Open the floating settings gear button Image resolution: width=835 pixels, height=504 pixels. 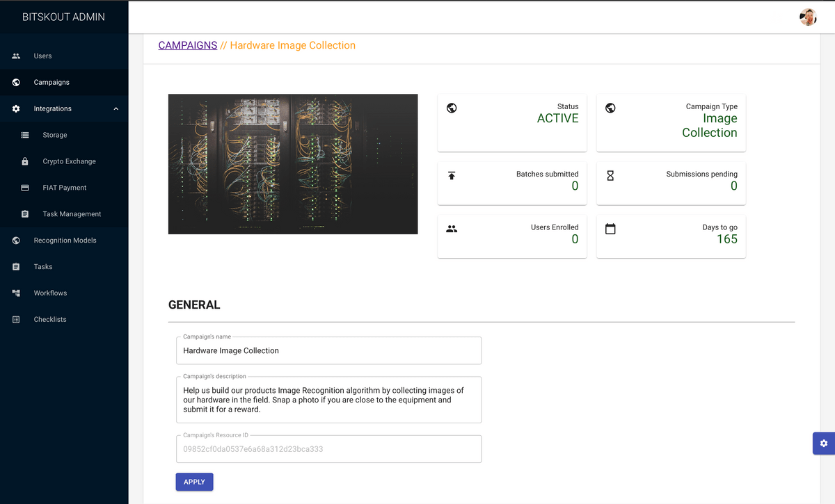click(824, 444)
